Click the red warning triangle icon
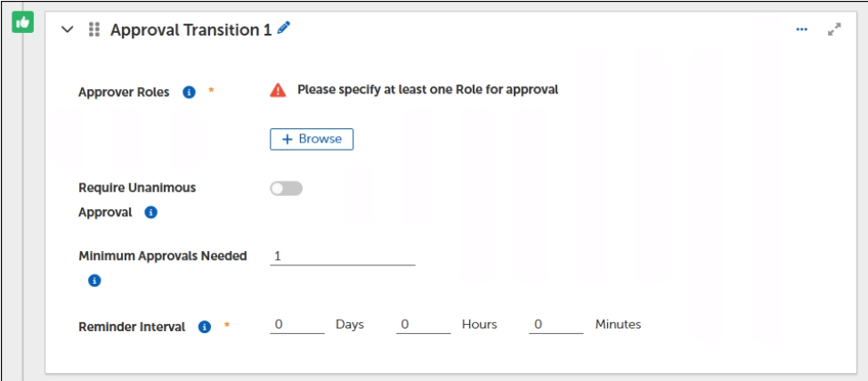 click(279, 90)
